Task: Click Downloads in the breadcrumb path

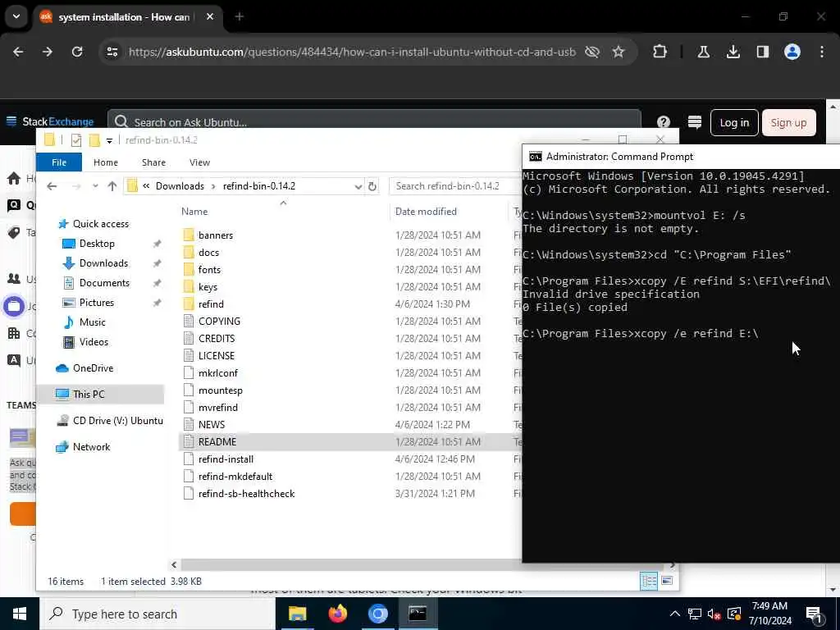Action: coord(180,186)
